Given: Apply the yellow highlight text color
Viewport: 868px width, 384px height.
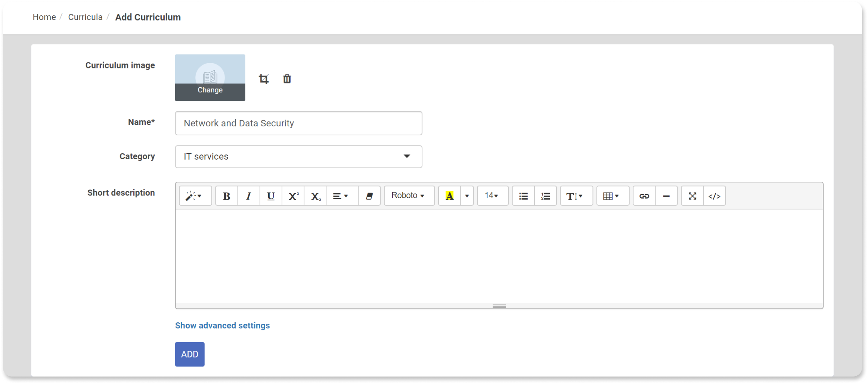Looking at the screenshot, I should (x=449, y=196).
